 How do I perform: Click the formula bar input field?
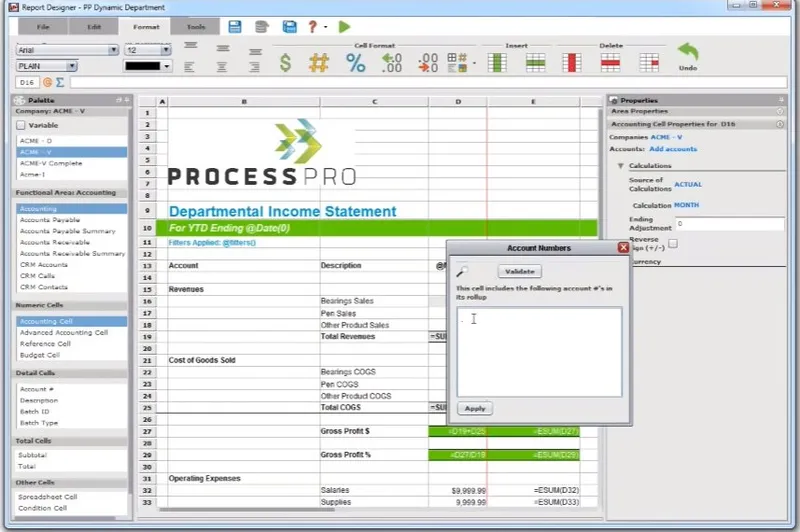428,82
